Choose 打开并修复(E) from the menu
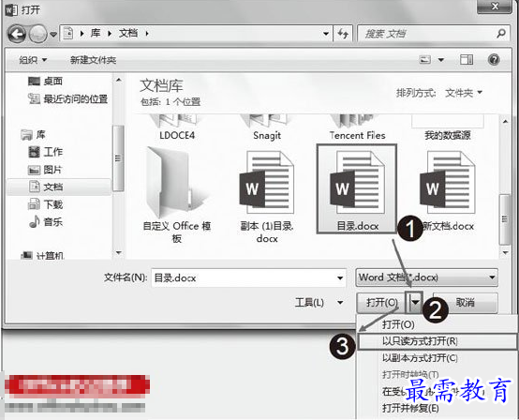 [x=410, y=408]
